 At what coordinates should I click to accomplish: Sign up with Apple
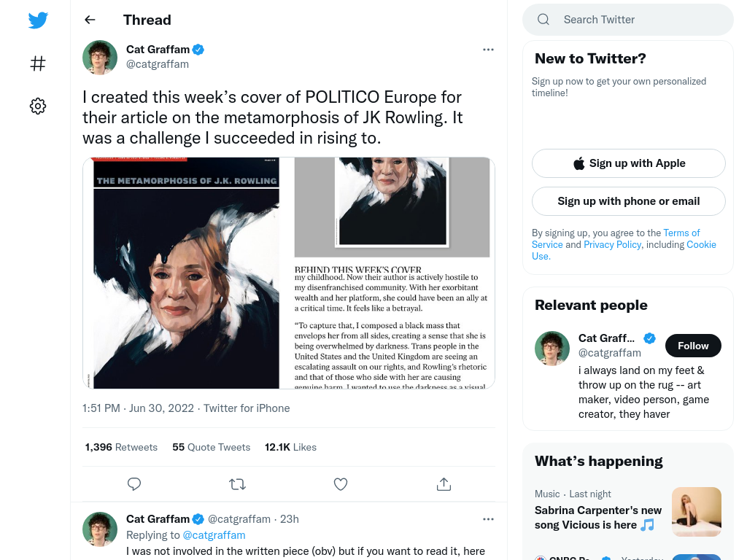point(629,163)
